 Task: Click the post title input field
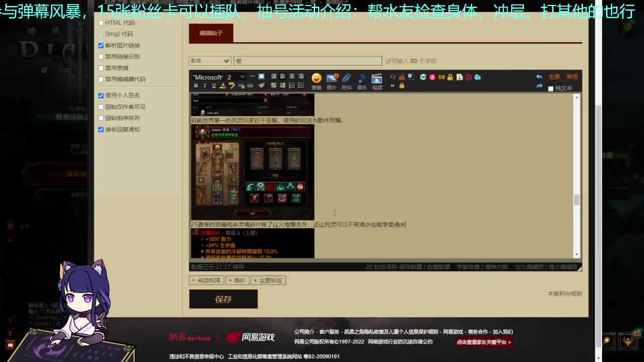pyautogui.click(x=307, y=61)
